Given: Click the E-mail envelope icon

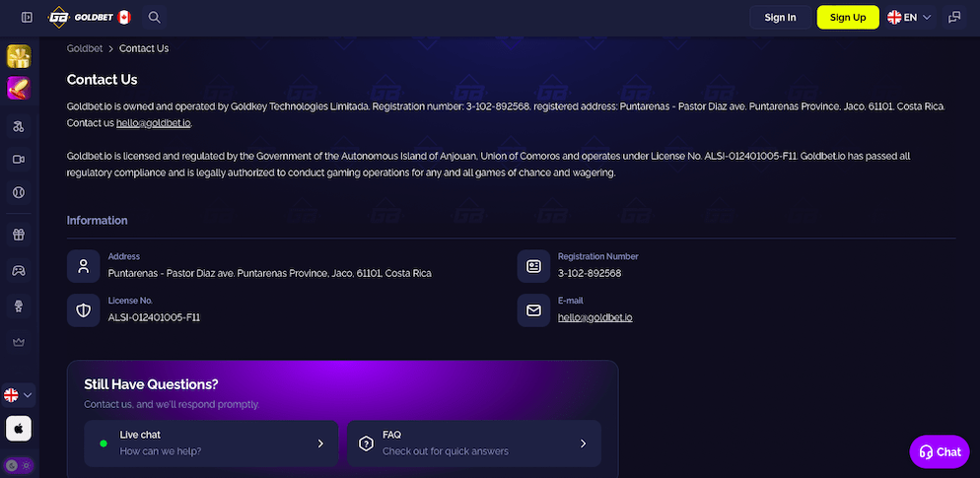Looking at the screenshot, I should pyautogui.click(x=533, y=310).
